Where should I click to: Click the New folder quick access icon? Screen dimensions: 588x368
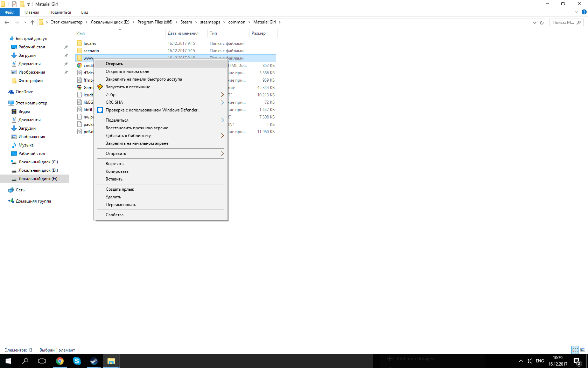click(x=22, y=4)
